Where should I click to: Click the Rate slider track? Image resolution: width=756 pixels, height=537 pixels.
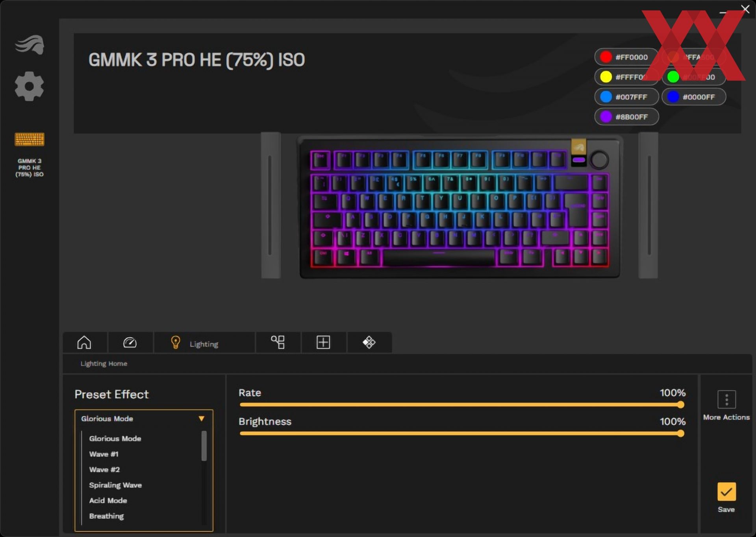pyautogui.click(x=461, y=405)
